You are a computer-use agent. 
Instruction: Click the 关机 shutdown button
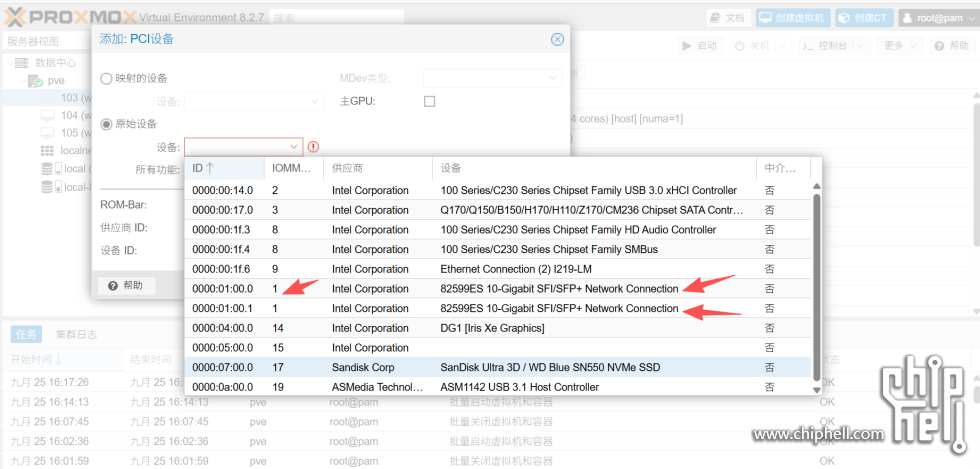click(x=752, y=46)
